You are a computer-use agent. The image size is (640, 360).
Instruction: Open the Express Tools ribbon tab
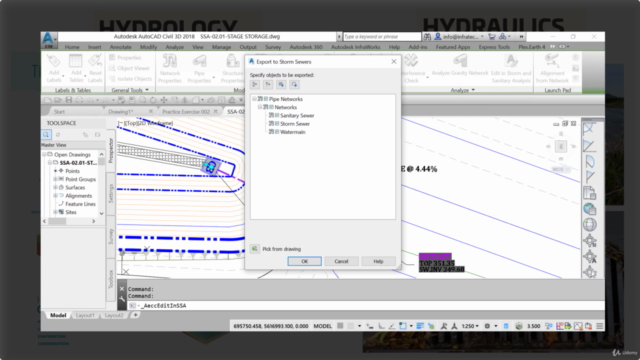pyautogui.click(x=494, y=47)
